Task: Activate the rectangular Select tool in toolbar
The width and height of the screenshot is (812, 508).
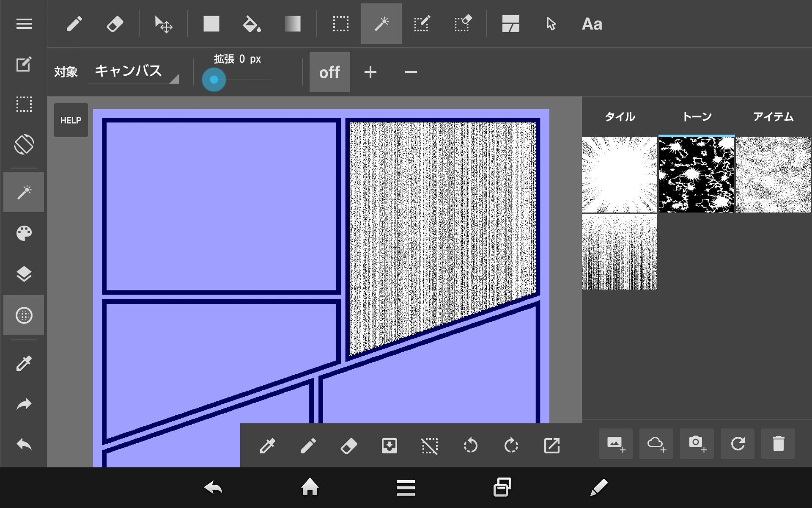Action: pos(340,24)
